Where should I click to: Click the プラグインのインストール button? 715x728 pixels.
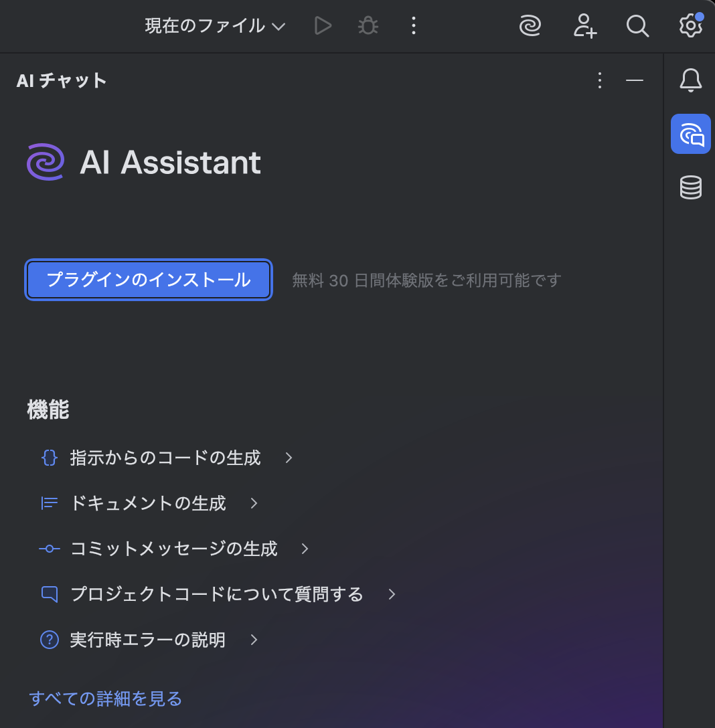click(x=149, y=280)
